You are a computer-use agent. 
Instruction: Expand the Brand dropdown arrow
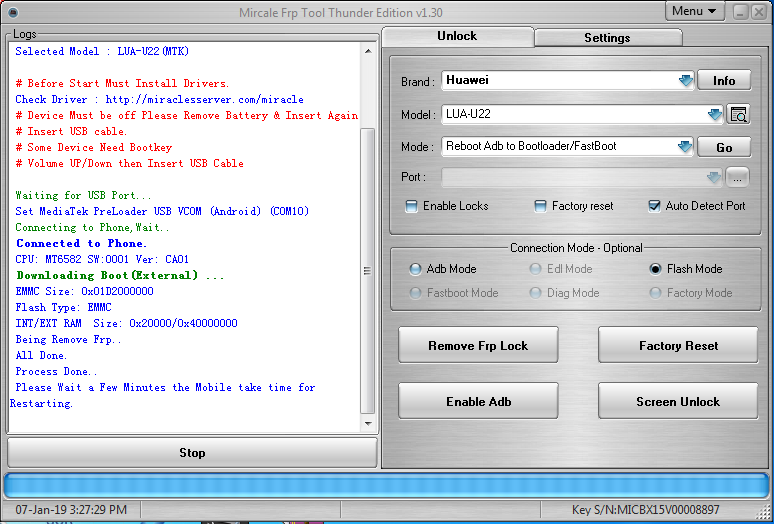click(686, 80)
